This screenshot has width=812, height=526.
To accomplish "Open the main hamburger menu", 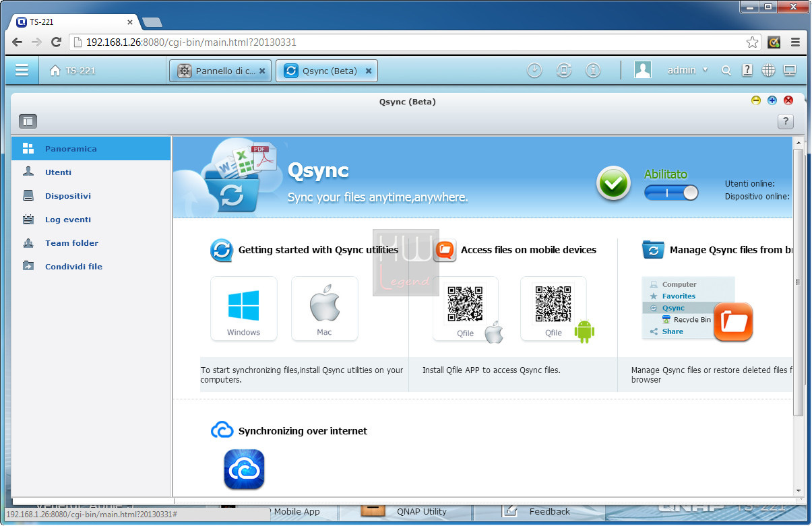I will tap(22, 70).
